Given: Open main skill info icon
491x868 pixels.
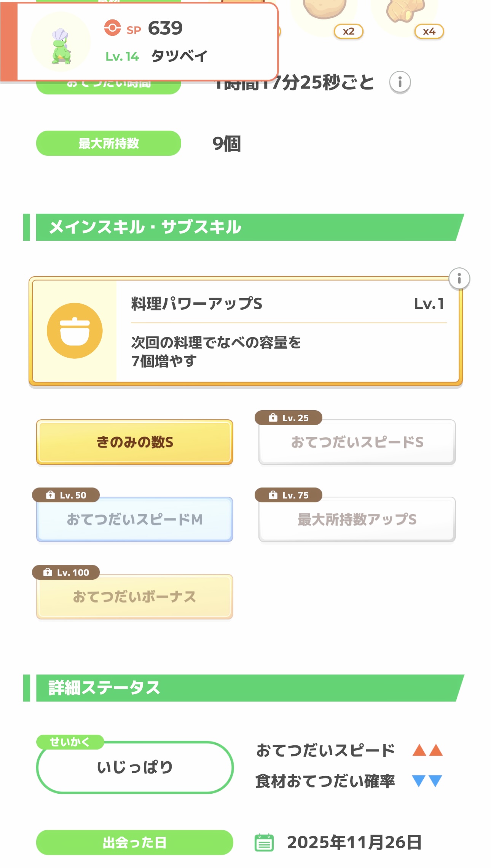Looking at the screenshot, I should [x=459, y=278].
